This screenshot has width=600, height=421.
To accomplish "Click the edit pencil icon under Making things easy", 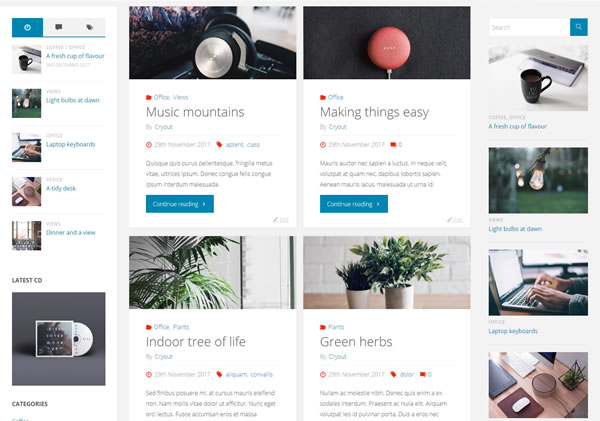I will pos(450,220).
